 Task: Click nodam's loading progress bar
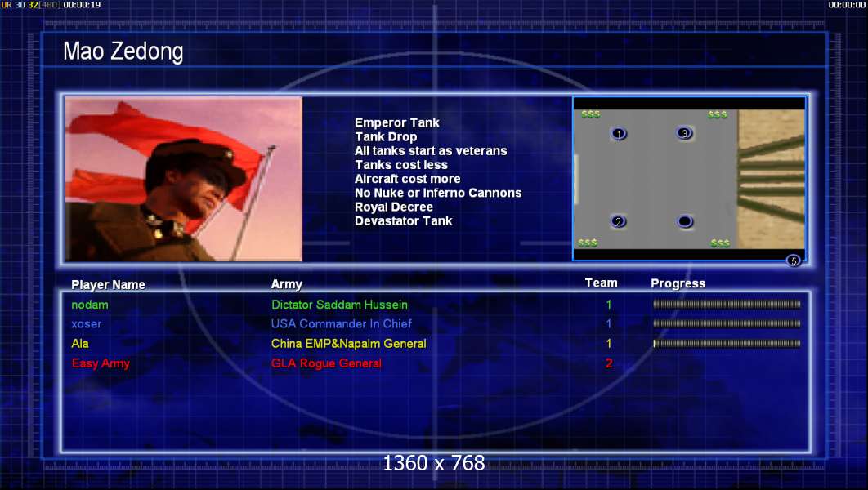tap(727, 304)
